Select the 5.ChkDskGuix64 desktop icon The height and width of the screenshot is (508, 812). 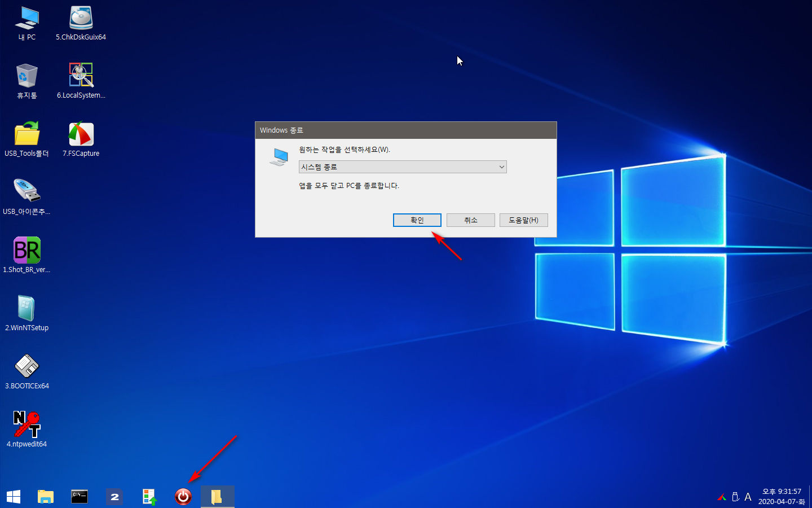pos(81,24)
